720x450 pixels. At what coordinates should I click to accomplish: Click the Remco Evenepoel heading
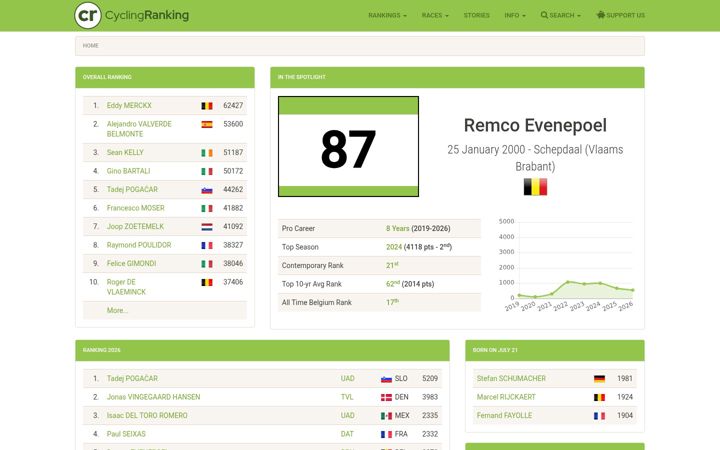coord(535,125)
